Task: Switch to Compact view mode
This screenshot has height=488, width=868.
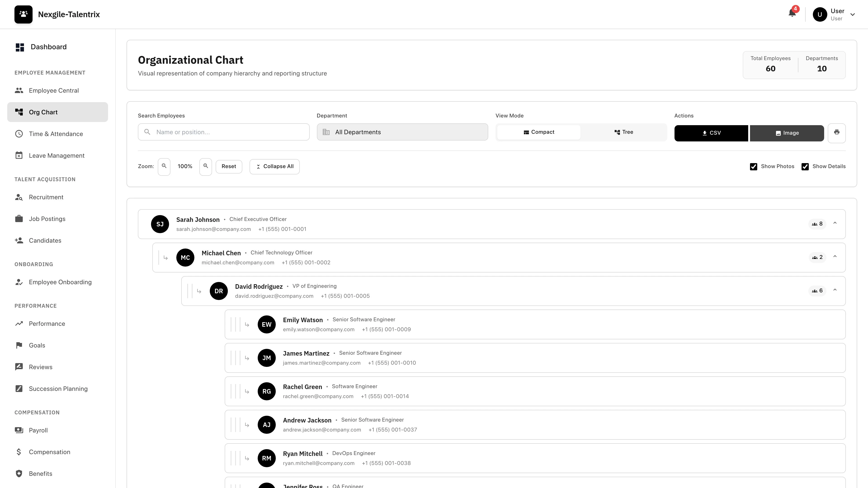Action: tap(538, 132)
